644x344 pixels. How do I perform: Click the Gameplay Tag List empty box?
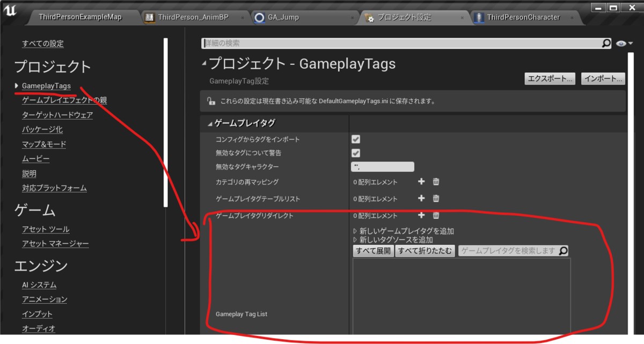coord(462,297)
